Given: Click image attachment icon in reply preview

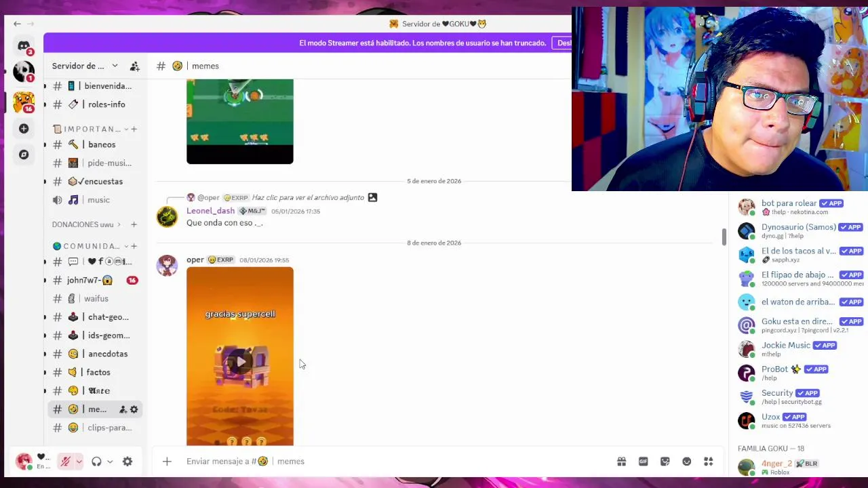Looking at the screenshot, I should tap(372, 197).
